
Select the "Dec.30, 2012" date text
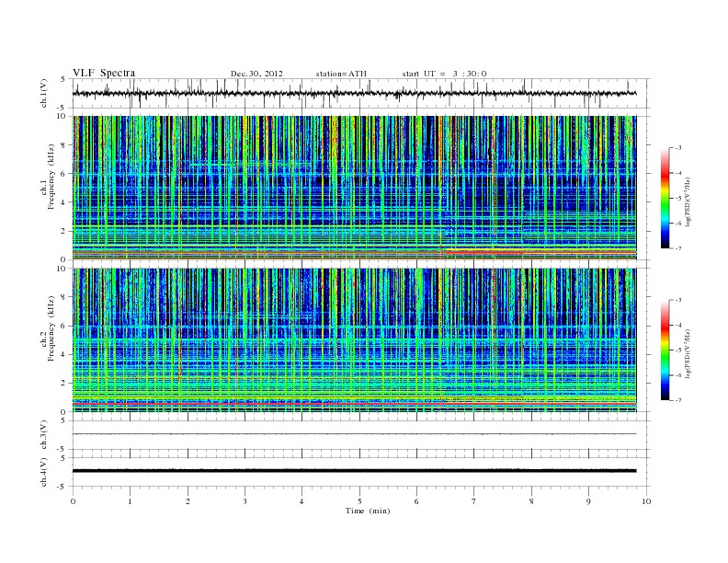point(256,74)
